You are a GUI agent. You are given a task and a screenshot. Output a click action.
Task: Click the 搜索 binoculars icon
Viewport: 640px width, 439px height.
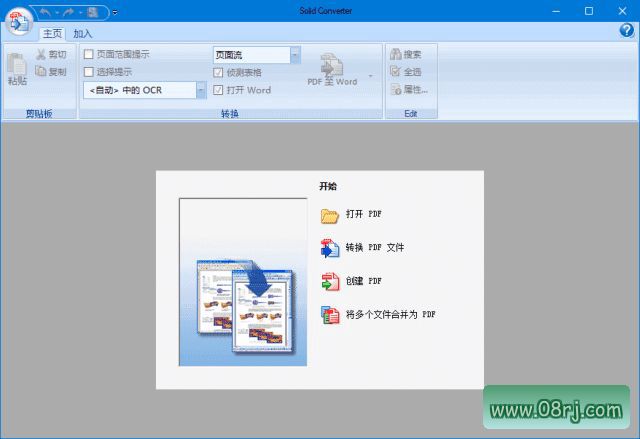point(396,54)
